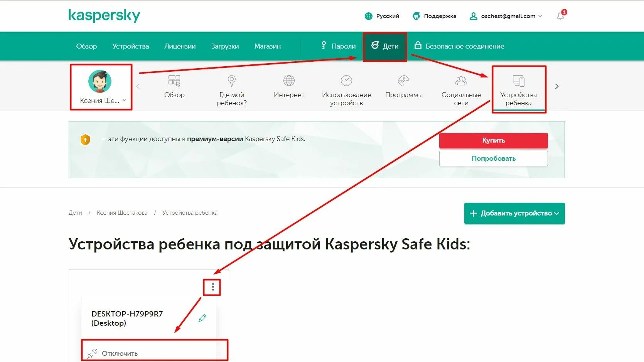Open the Поддержка support link
This screenshot has height=362, width=644.
click(434, 16)
